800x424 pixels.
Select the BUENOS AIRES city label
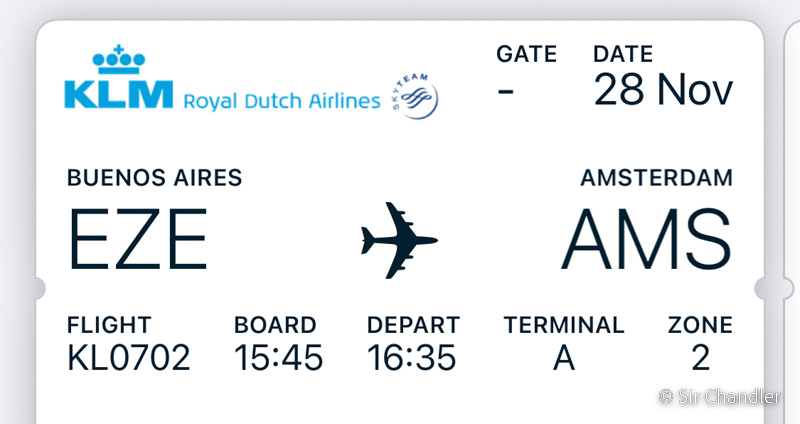click(x=155, y=178)
